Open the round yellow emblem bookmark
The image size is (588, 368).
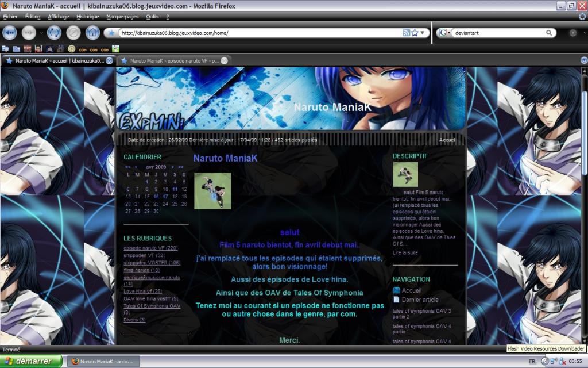[x=72, y=49]
